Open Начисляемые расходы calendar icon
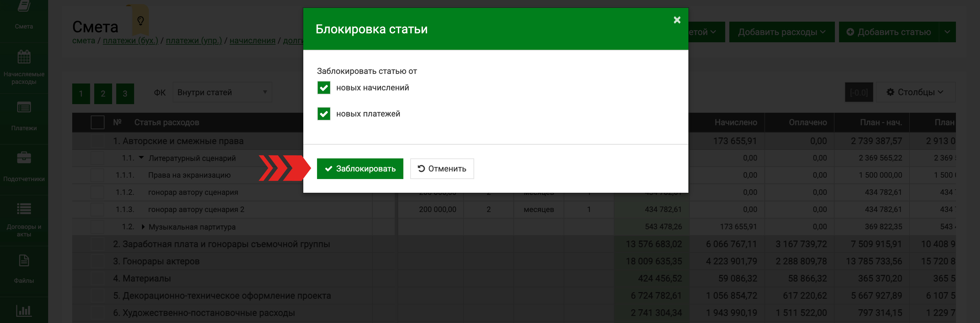This screenshot has width=980, height=323. pyautogui.click(x=24, y=57)
